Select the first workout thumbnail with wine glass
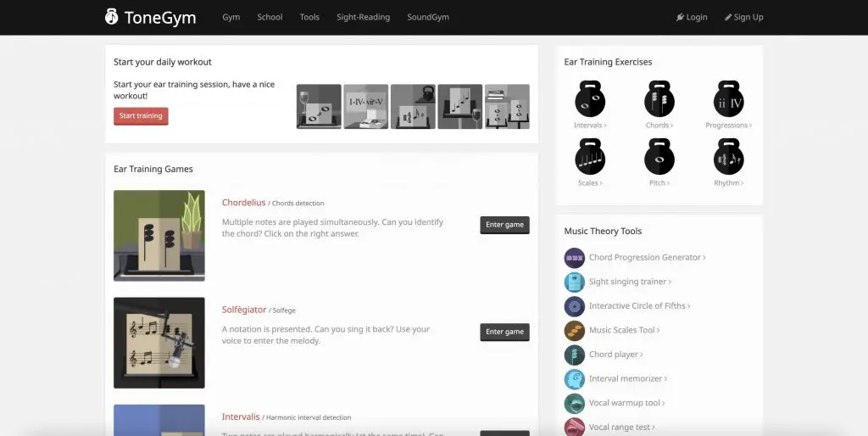The width and height of the screenshot is (868, 436). click(x=319, y=106)
